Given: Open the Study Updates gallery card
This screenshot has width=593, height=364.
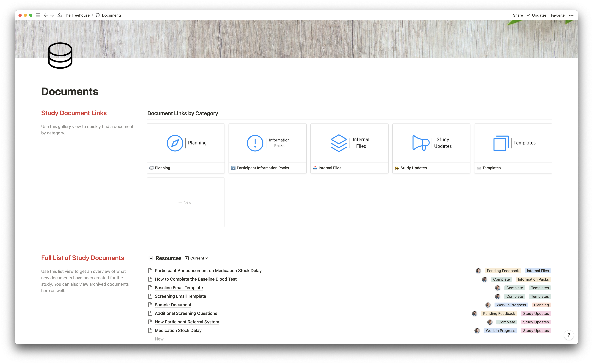Looking at the screenshot, I should tap(431, 148).
